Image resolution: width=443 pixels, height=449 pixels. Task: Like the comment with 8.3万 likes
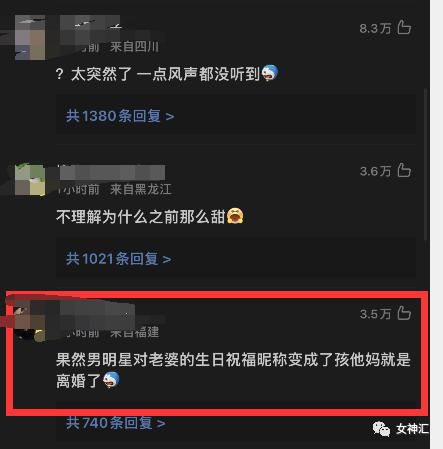point(404,27)
